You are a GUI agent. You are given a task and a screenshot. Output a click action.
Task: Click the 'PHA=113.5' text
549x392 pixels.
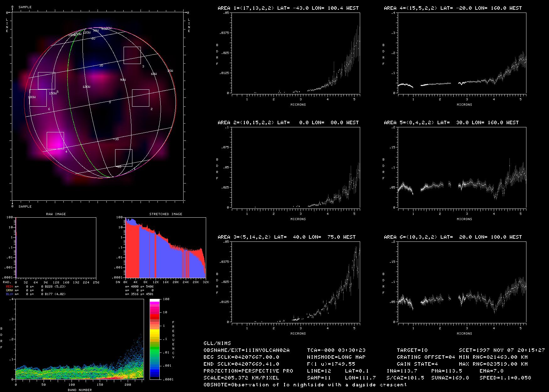tap(447, 371)
